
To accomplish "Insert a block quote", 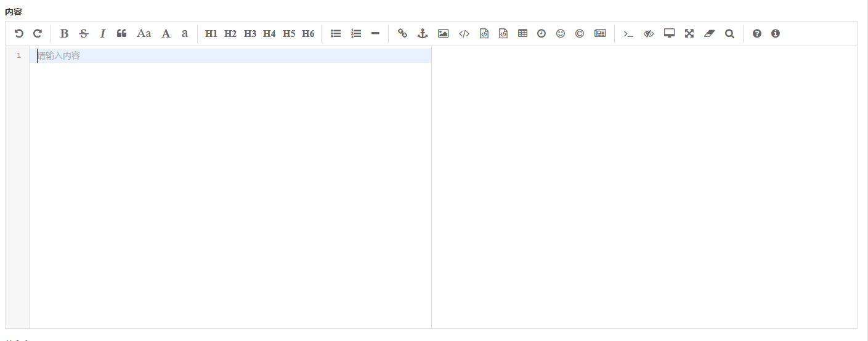I will click(122, 34).
